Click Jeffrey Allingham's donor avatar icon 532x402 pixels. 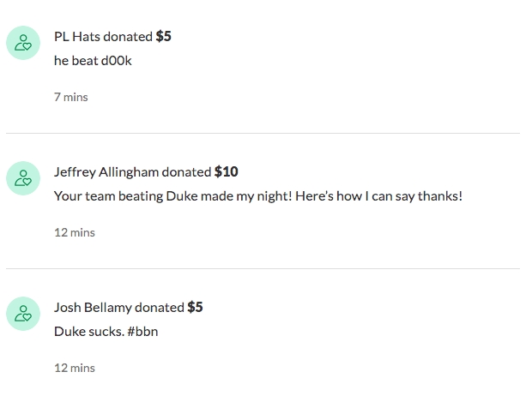coord(23,177)
